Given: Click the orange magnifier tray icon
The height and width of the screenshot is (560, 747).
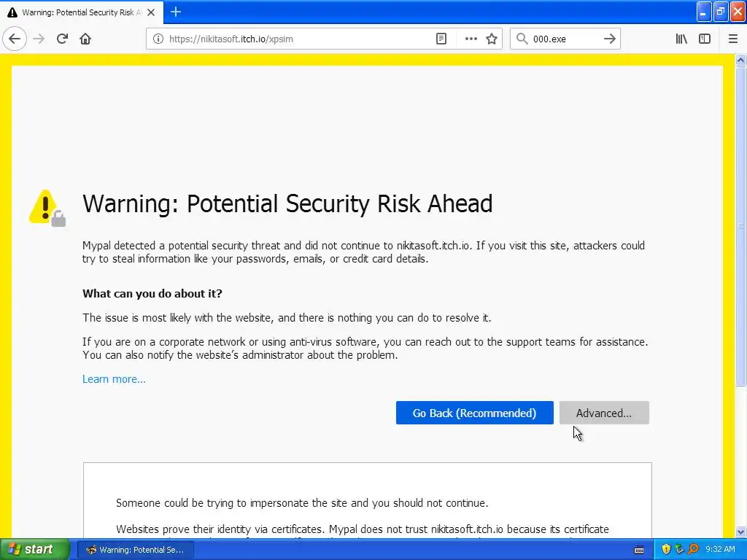Looking at the screenshot, I should point(693,550).
